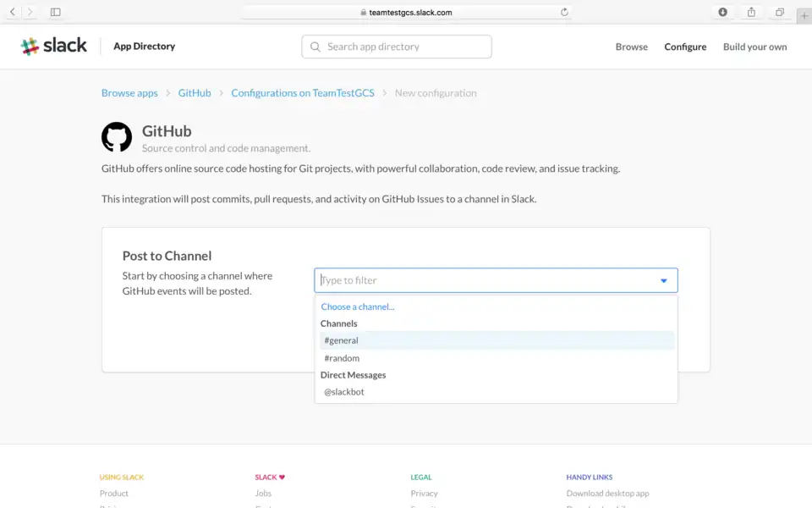The height and width of the screenshot is (508, 812).
Task: Open Configurations on TeamTestGCS breadcrumb
Action: pyautogui.click(x=302, y=93)
